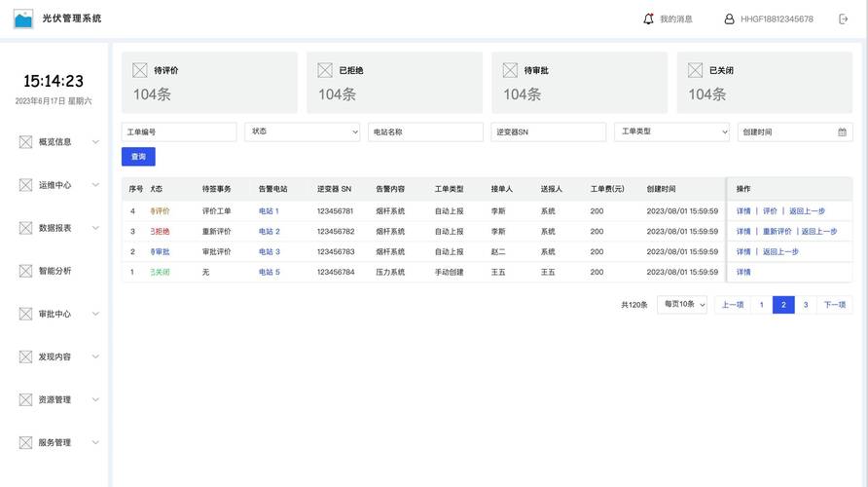Focus the 电站名称 input field
Viewport: 868px width, 487px height.
(425, 131)
